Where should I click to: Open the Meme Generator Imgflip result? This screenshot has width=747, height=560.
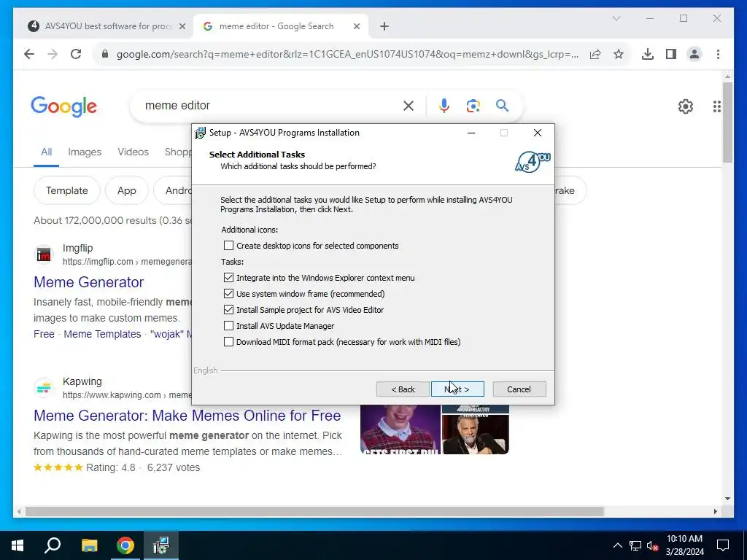click(88, 282)
